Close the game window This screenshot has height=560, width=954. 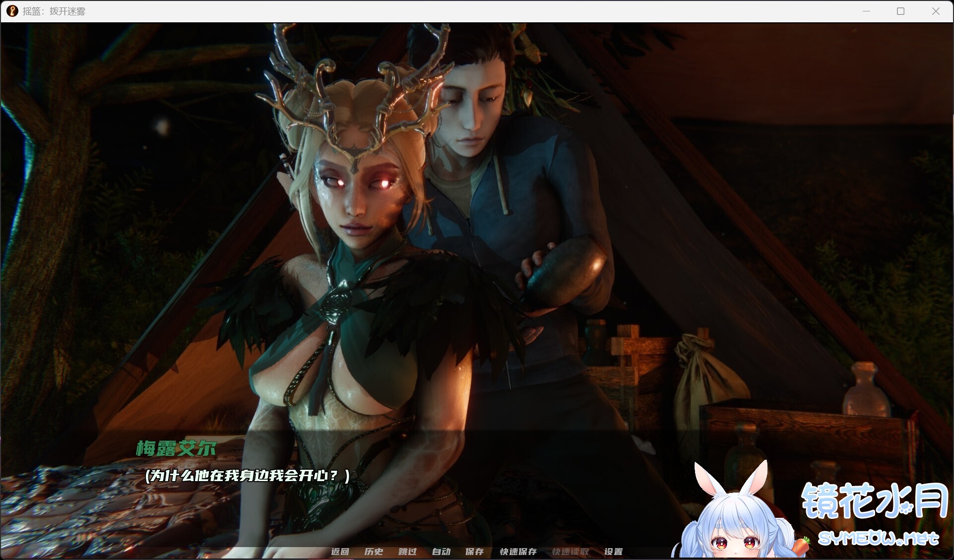pyautogui.click(x=936, y=11)
